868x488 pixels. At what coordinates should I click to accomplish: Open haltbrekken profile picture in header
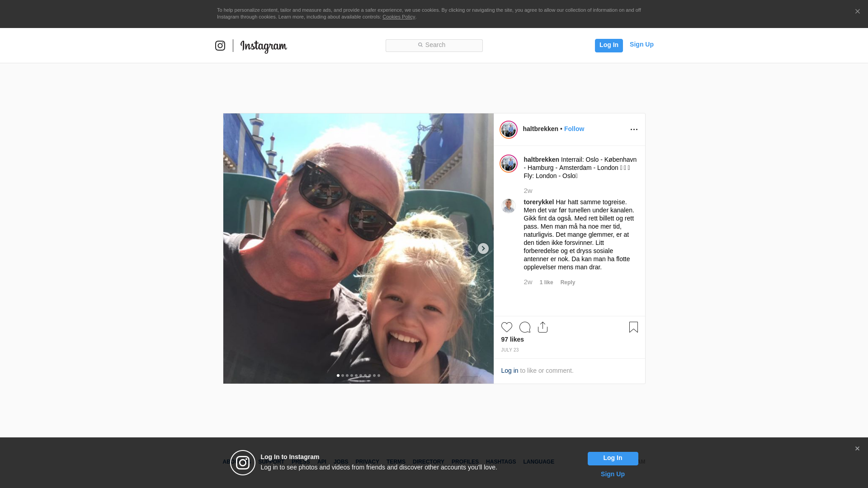point(509,130)
